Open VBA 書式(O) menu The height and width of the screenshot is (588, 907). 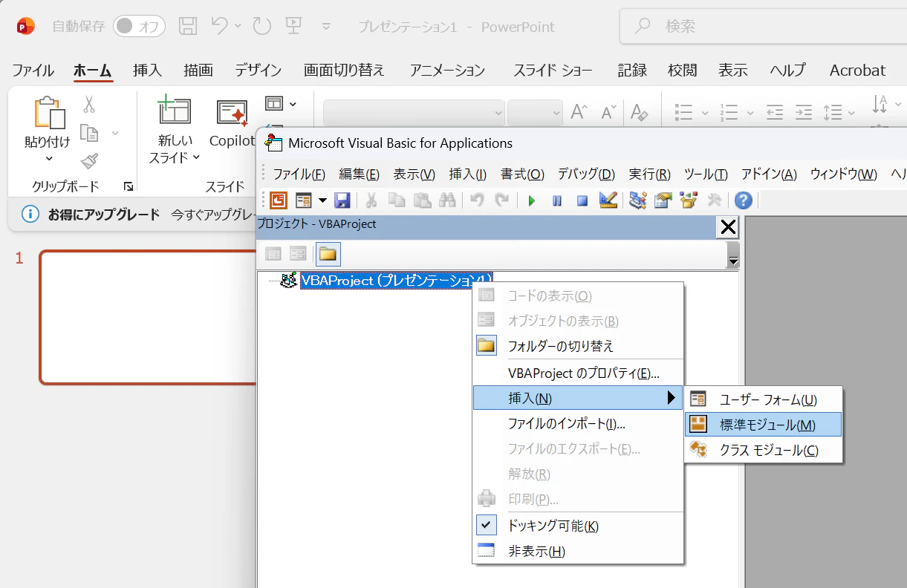coord(522,174)
